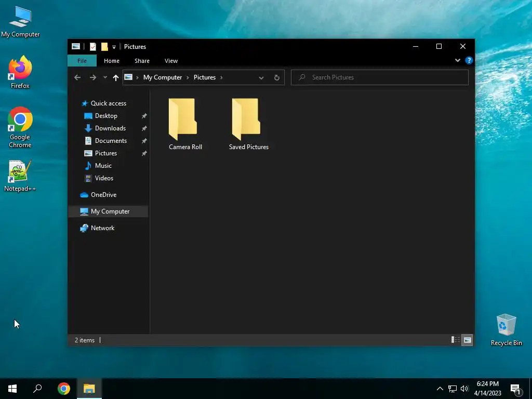Click chevron before My Computer breadcrumb

point(137,77)
